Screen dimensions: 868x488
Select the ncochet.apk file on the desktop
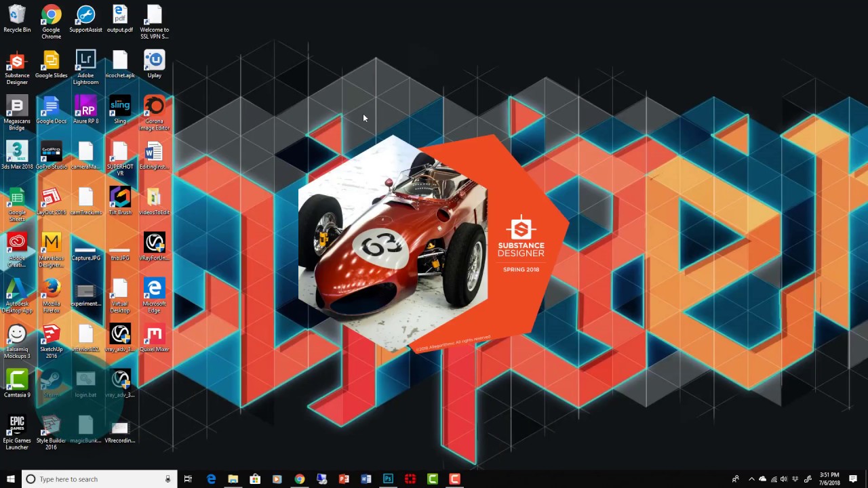click(120, 65)
